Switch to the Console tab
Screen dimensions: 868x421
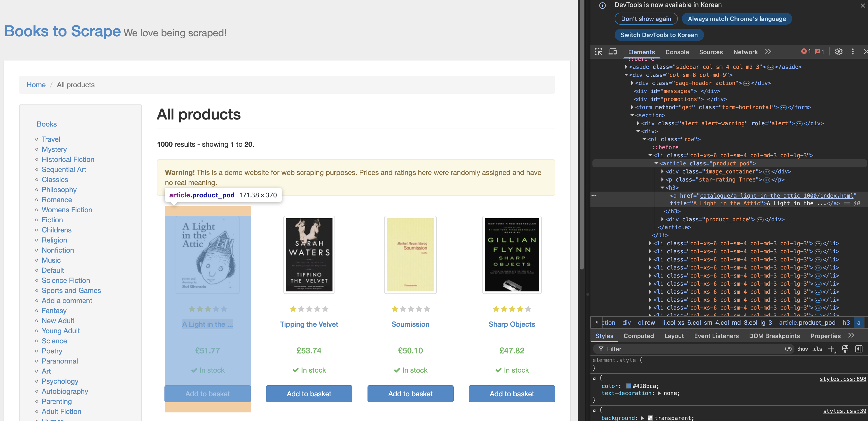click(677, 52)
